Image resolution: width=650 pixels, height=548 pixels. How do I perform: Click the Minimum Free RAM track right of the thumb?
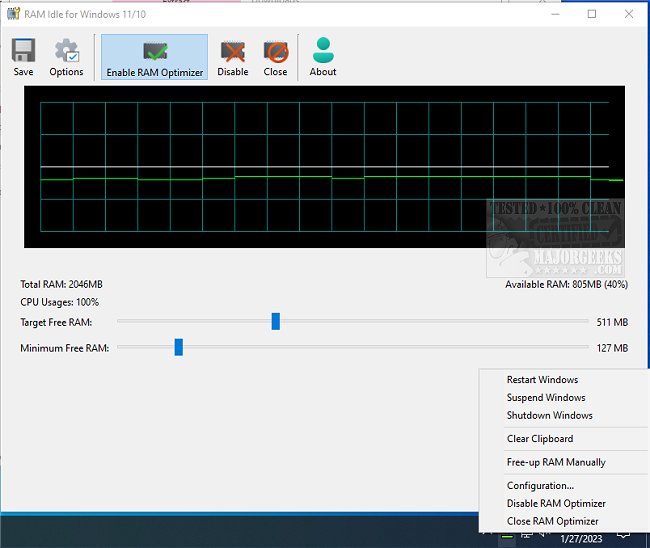(x=386, y=347)
